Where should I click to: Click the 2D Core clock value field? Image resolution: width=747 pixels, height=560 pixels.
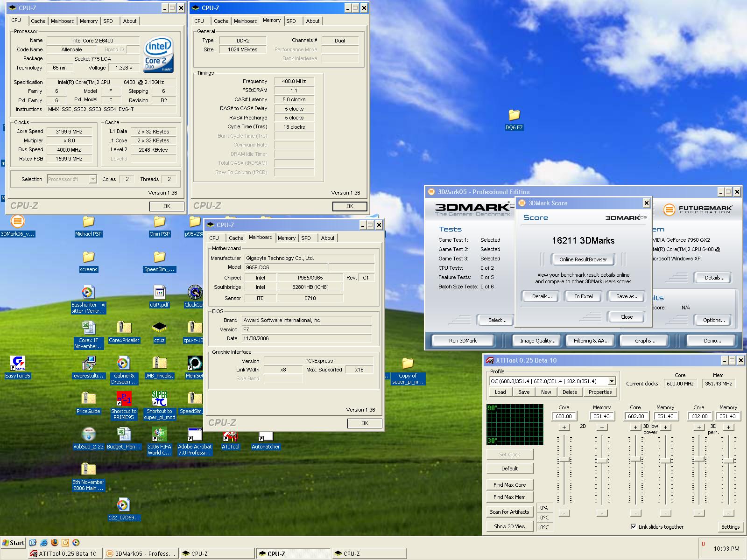pos(564,416)
